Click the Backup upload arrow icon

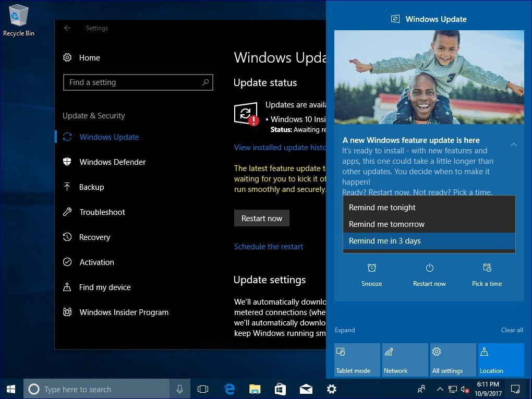[67, 187]
